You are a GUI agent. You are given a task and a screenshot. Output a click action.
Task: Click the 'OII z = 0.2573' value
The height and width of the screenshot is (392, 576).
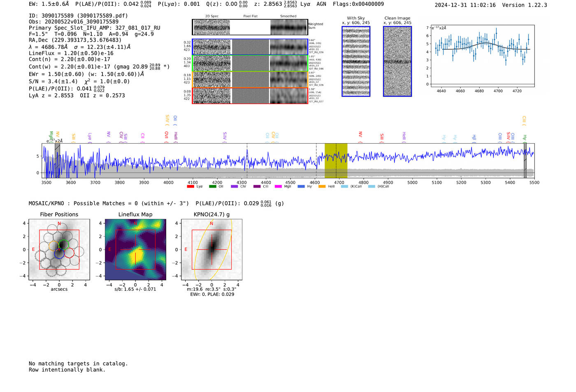pyautogui.click(x=102, y=95)
